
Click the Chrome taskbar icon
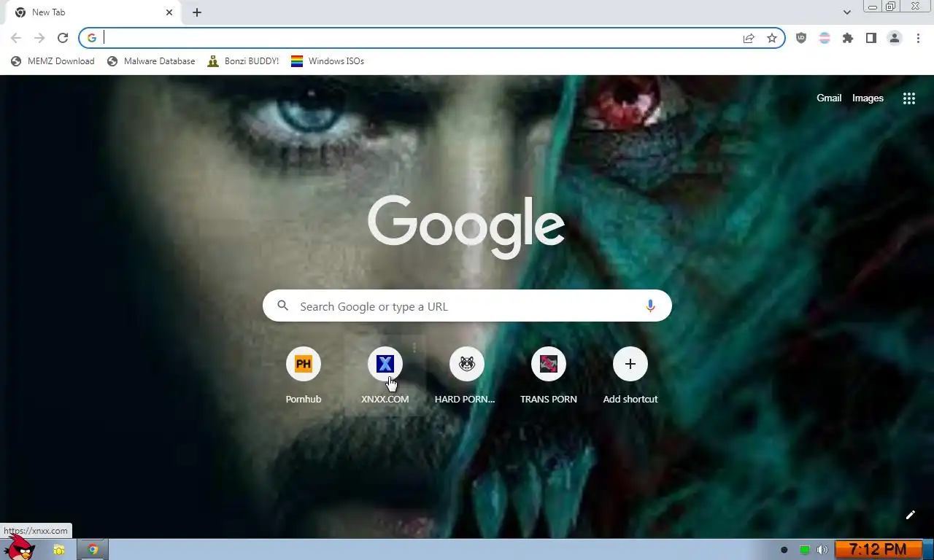pos(93,550)
